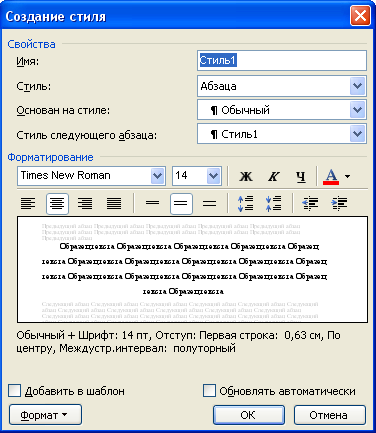This screenshot has height=433, width=376.
Task: Justify text alignment icon
Action: 114,203
